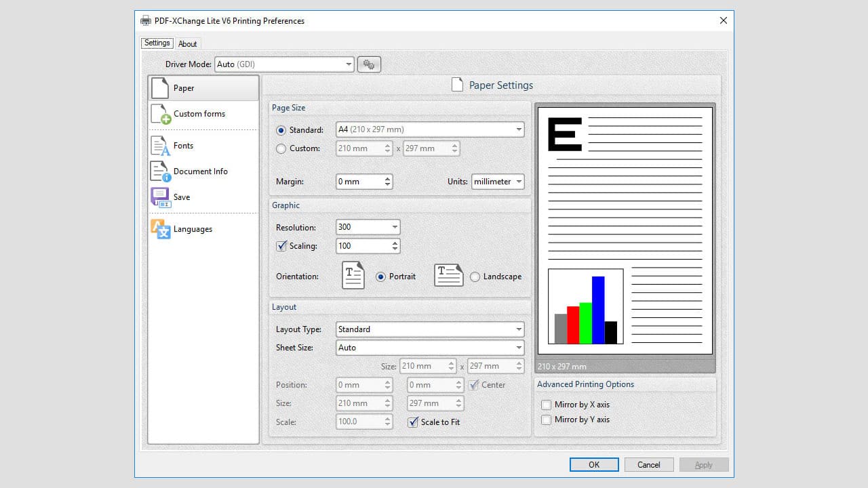Click the Landscape orientation page icon
868x488 pixels.
pyautogui.click(x=448, y=276)
